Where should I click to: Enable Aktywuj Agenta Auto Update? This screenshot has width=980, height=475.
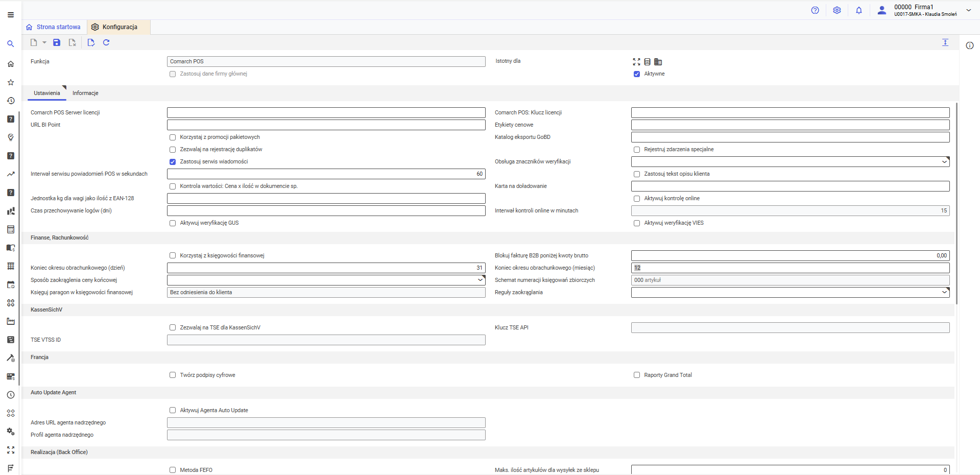[x=173, y=411]
